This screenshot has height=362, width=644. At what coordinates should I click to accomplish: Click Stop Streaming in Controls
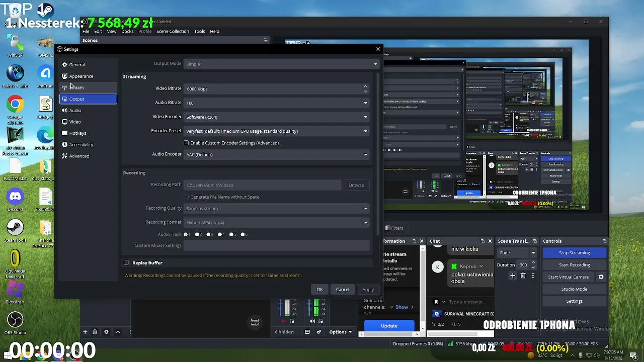pos(575,253)
